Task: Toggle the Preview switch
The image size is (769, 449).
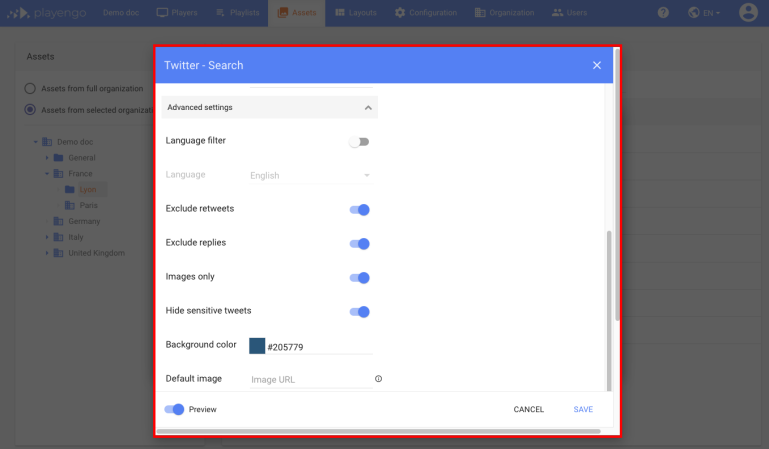Action: (x=174, y=409)
